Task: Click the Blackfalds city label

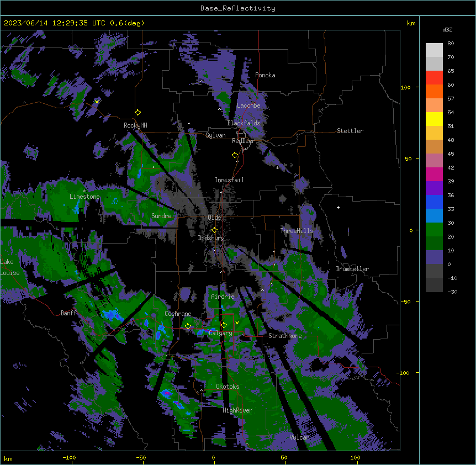Action: click(244, 123)
